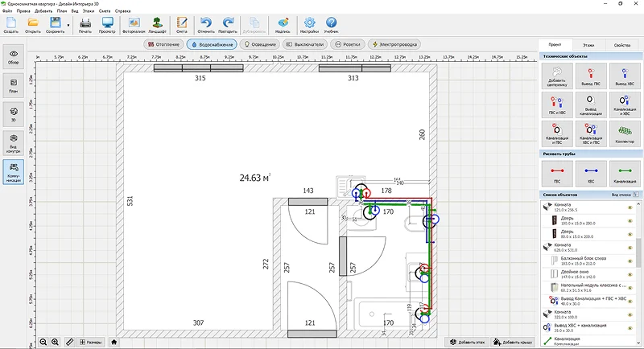Switch to the Свойства tab
Screen dimensions: 644x349
[x=621, y=45]
